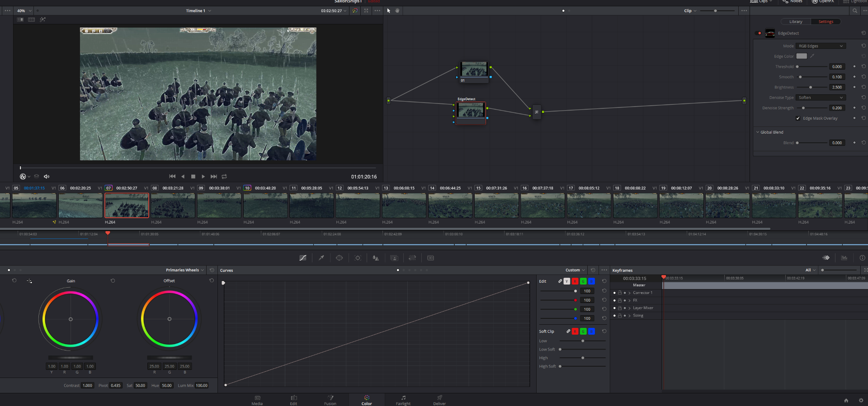Toggle loop playback

(224, 177)
